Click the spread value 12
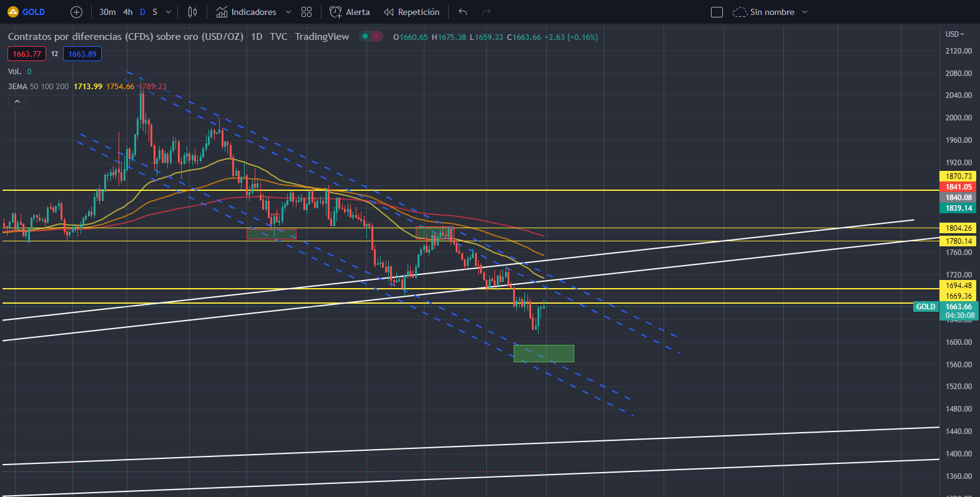Image resolution: width=980 pixels, height=497 pixels. point(55,54)
